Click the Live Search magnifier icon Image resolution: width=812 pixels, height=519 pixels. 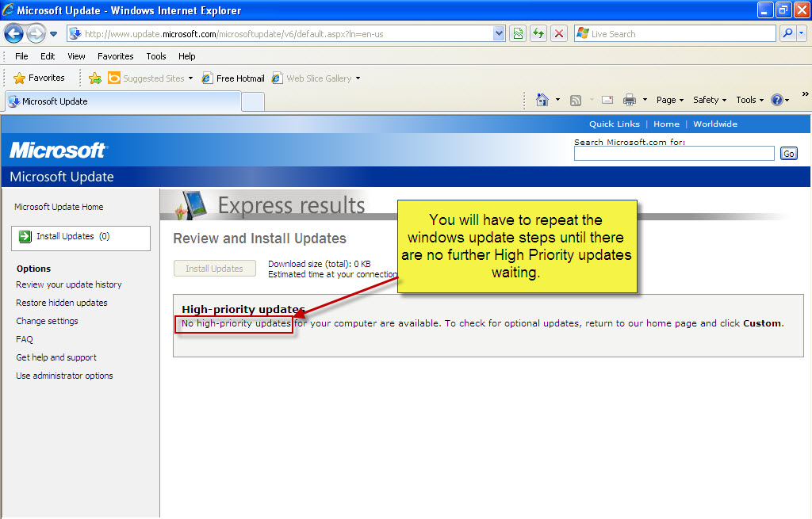pos(788,34)
